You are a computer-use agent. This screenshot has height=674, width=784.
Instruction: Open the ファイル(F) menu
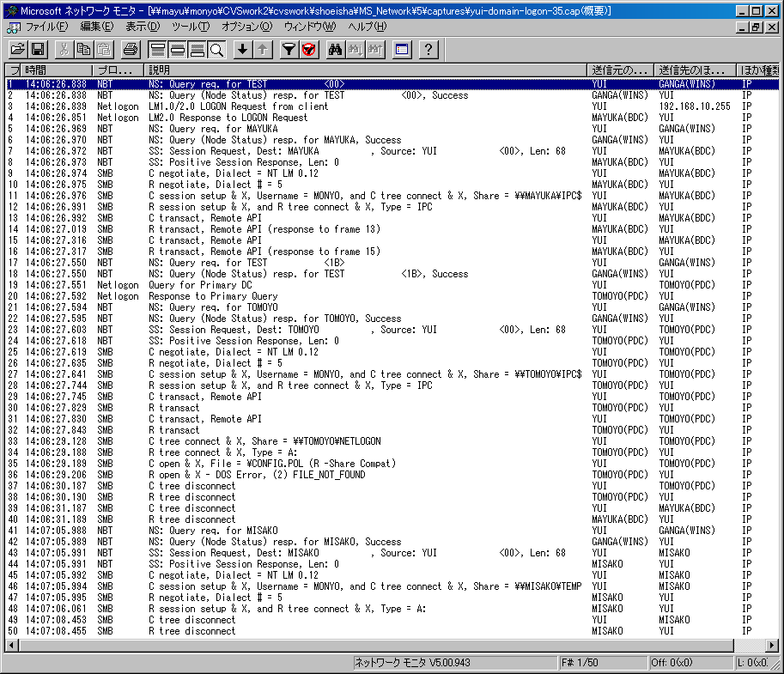point(46,27)
